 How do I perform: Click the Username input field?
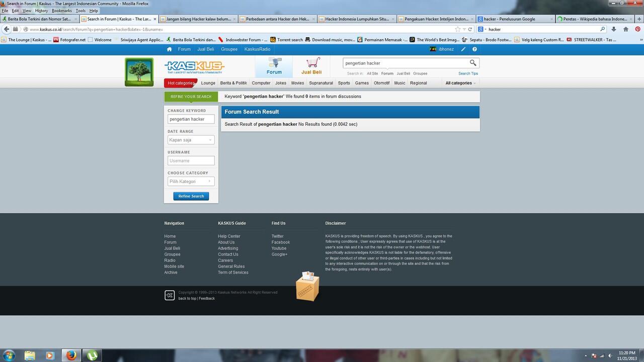(x=191, y=161)
